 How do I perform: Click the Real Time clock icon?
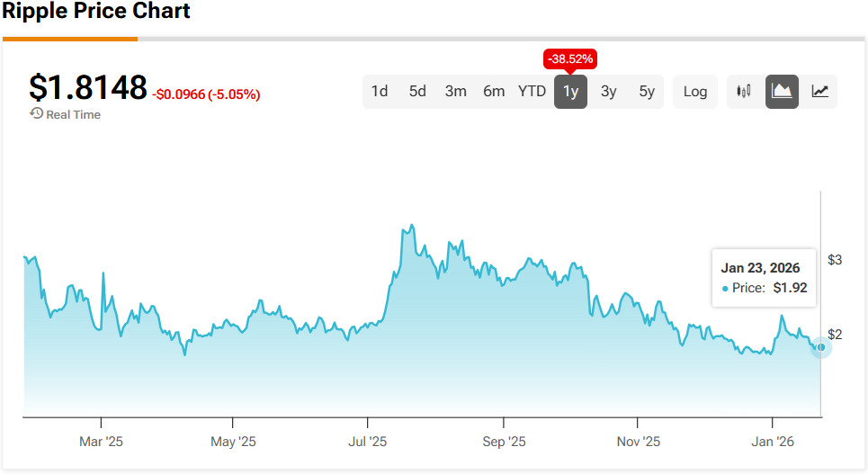click(37, 113)
